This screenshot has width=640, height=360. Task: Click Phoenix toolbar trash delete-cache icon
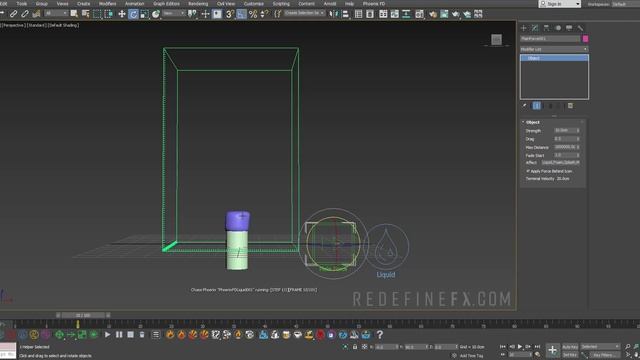coord(142,335)
